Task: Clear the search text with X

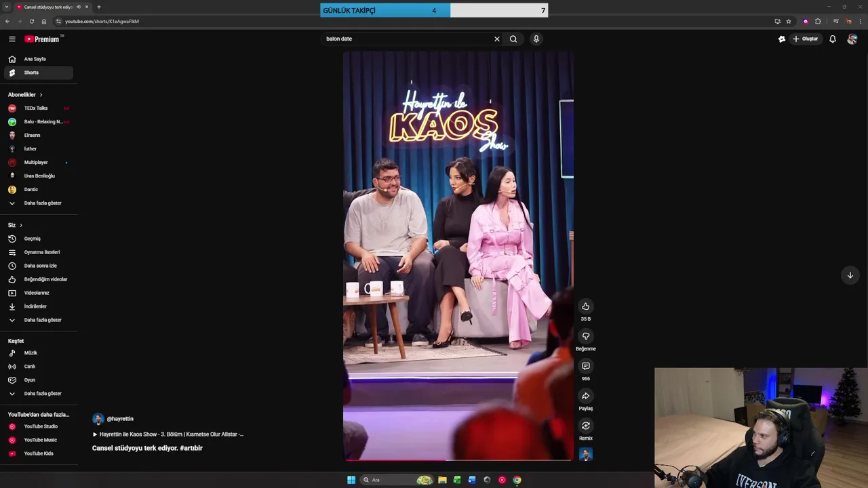Action: pos(497,39)
